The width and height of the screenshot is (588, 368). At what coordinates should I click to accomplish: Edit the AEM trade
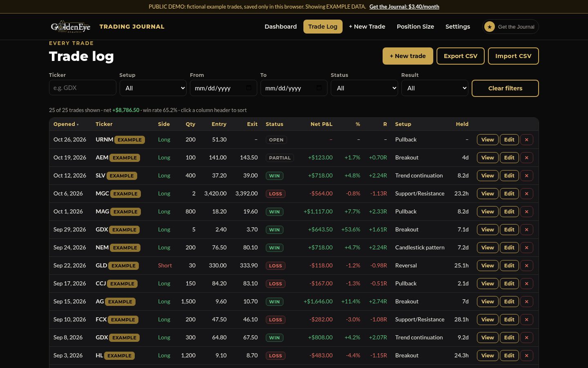[509, 158]
